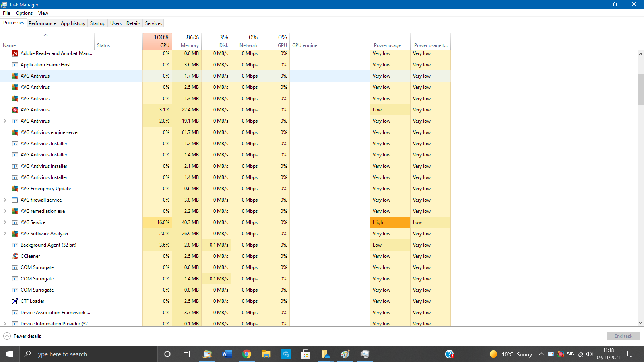Switch to the Users tab
The image size is (644, 362).
(x=116, y=23)
